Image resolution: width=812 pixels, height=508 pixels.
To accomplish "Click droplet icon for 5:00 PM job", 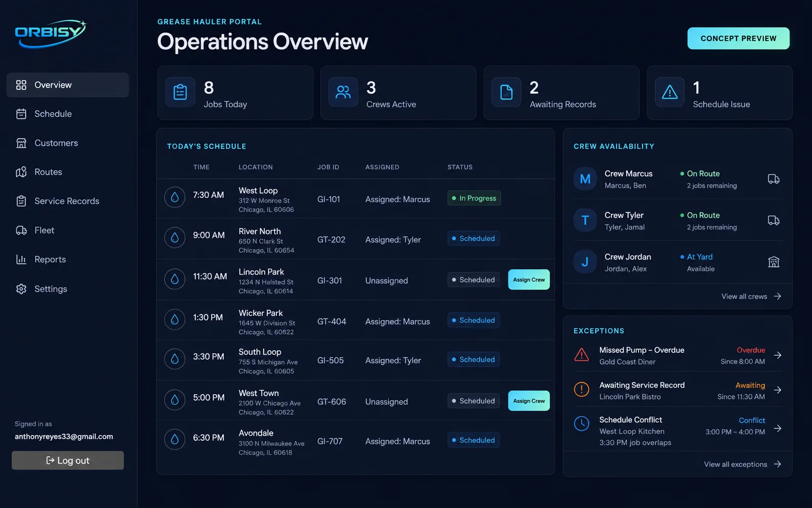I will tap(175, 400).
